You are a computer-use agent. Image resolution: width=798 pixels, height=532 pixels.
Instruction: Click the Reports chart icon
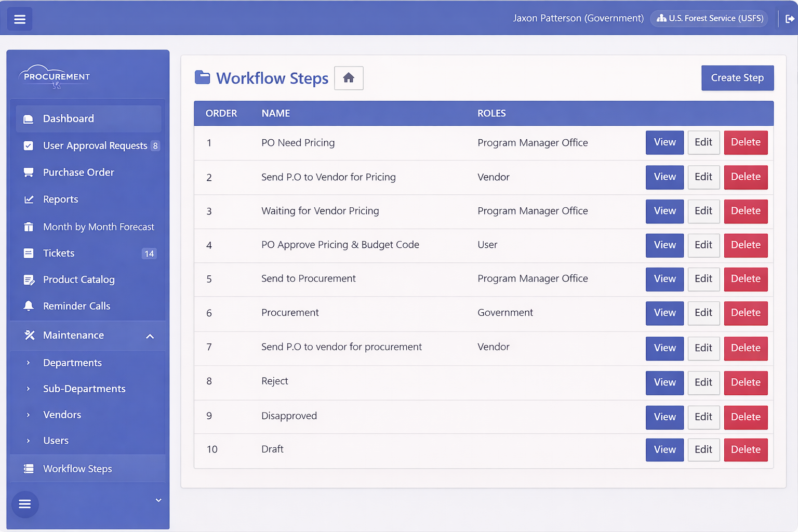29,199
